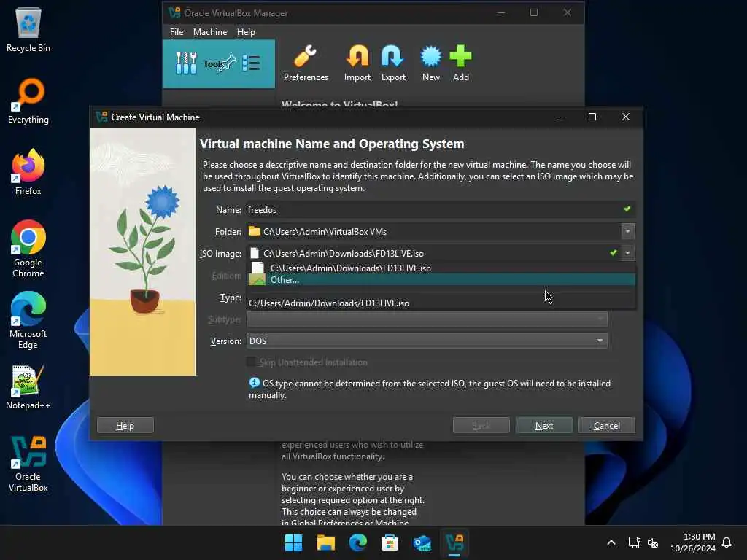The height and width of the screenshot is (560, 747).
Task: Select the Tools item in VirtualBox Manager
Action: tap(219, 64)
